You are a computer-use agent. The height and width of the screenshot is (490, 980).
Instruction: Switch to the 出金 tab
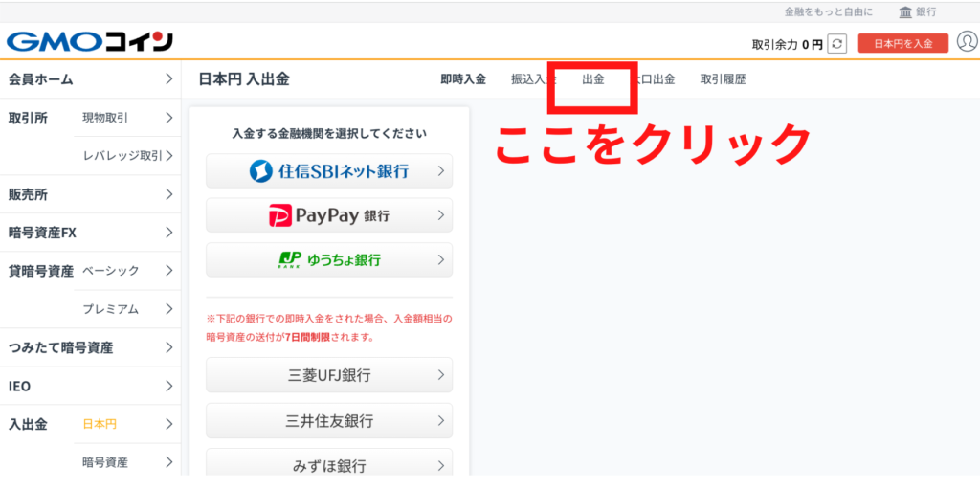point(592,79)
